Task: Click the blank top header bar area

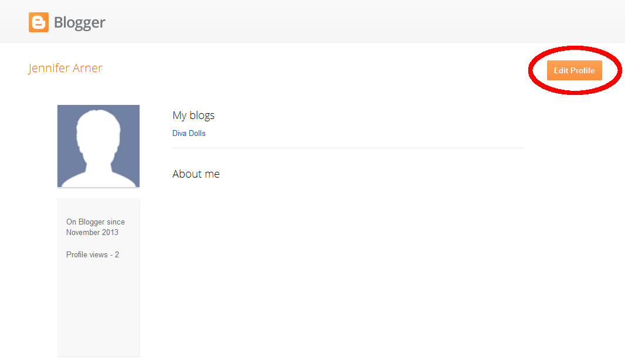Action: pyautogui.click(x=352, y=21)
